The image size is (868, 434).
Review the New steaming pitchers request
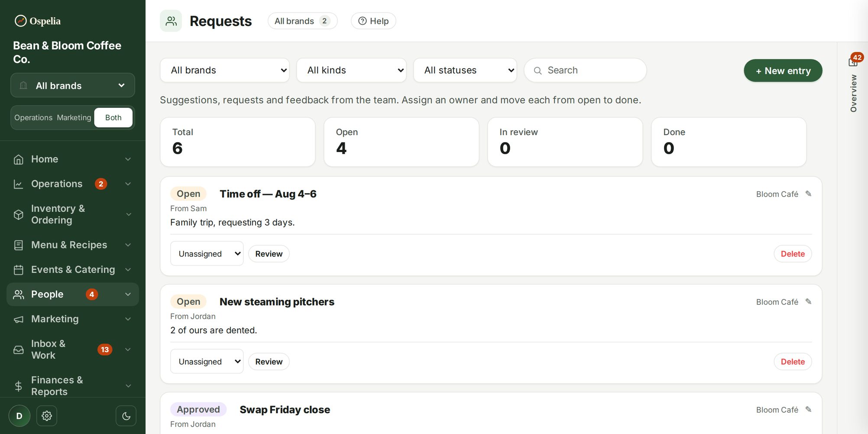(269, 361)
